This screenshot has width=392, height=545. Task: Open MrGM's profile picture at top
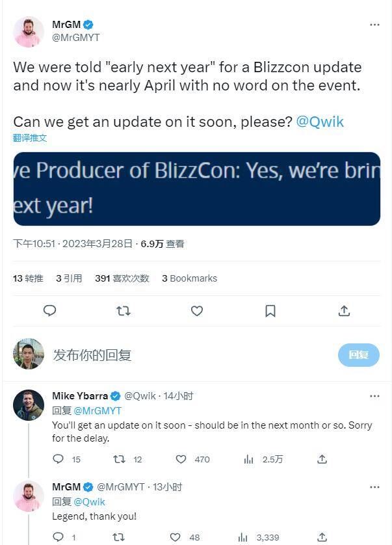(x=28, y=32)
